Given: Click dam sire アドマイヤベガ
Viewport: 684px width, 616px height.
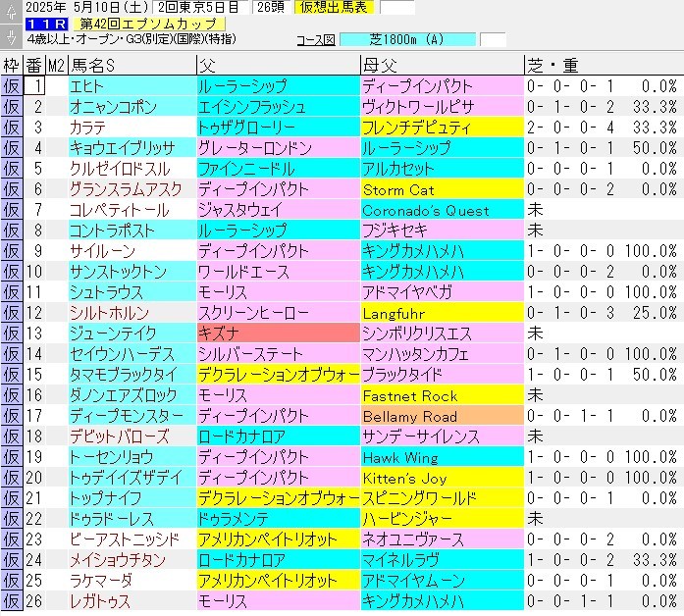Looking at the screenshot, I should pos(443,292).
